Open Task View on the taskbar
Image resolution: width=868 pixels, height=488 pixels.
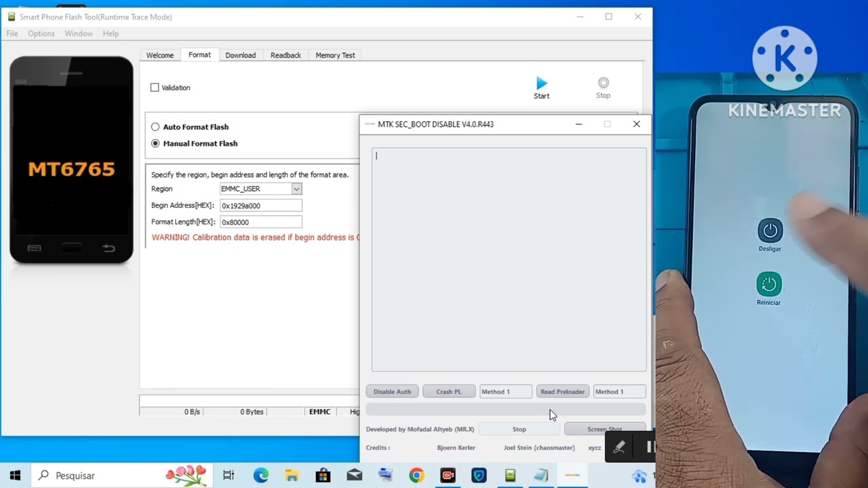pos(229,476)
